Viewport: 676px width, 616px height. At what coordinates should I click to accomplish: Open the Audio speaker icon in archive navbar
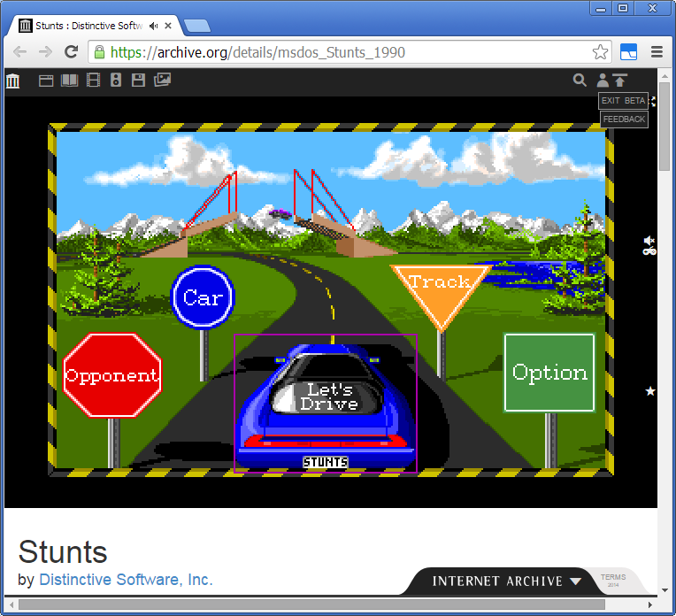point(116,80)
